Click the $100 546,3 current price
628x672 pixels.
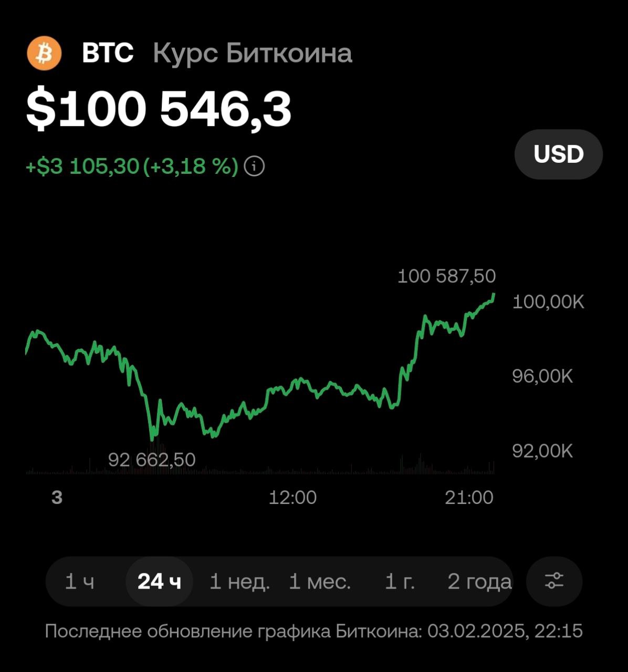click(x=159, y=109)
